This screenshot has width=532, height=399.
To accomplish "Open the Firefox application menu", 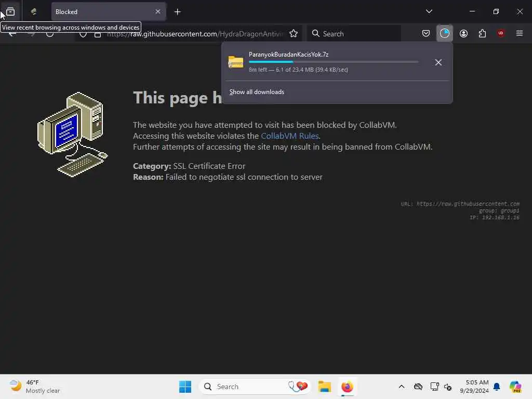I will [x=519, y=33].
